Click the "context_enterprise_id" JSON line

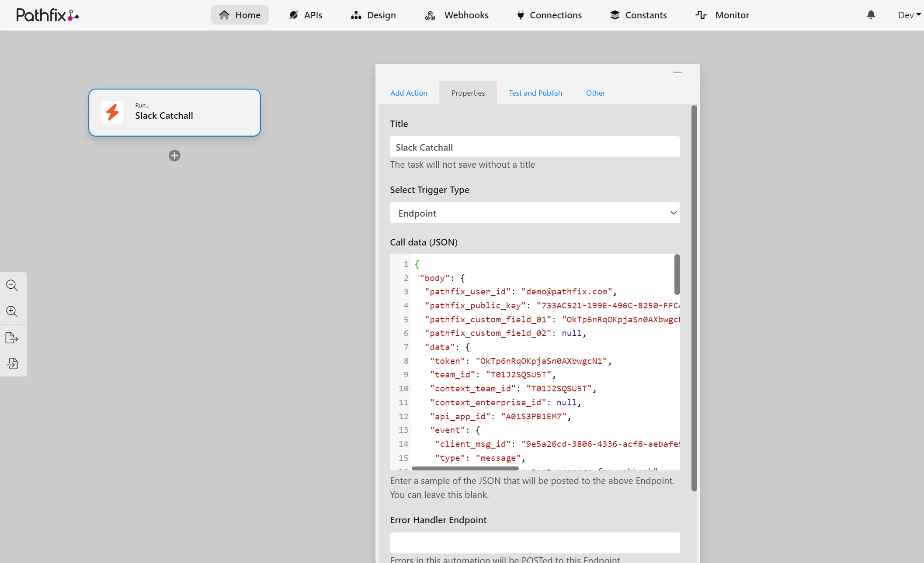[x=506, y=402]
